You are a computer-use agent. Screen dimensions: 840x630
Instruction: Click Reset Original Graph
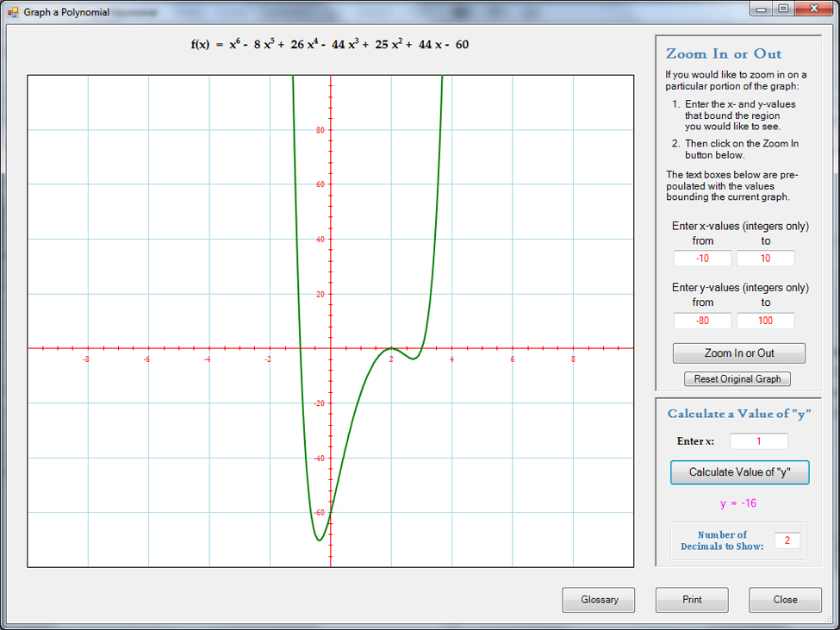737,379
